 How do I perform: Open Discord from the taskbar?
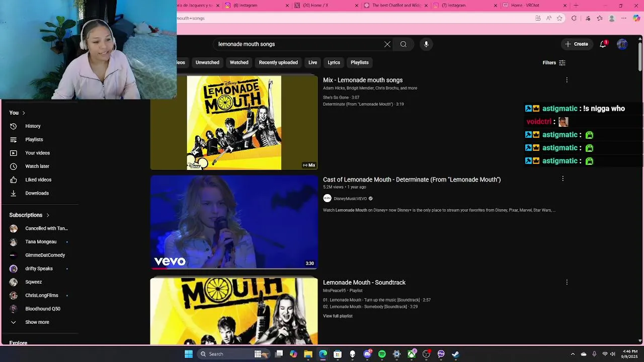367,354
